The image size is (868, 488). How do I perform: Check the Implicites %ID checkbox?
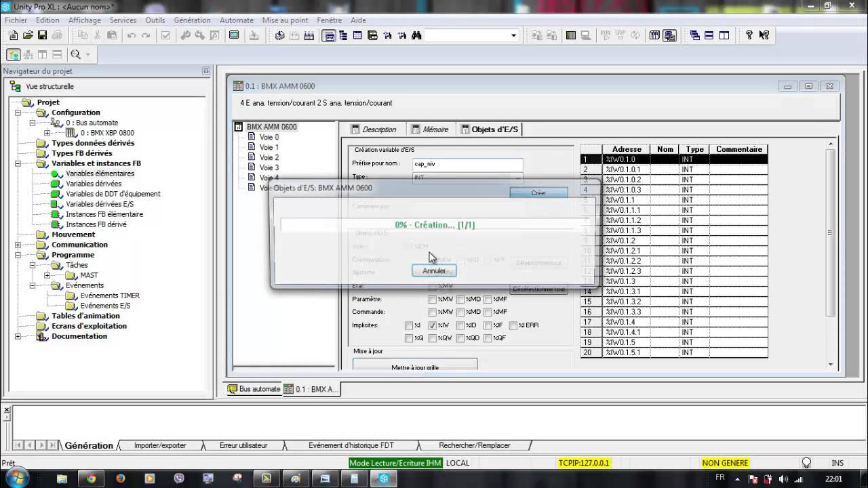(460, 325)
